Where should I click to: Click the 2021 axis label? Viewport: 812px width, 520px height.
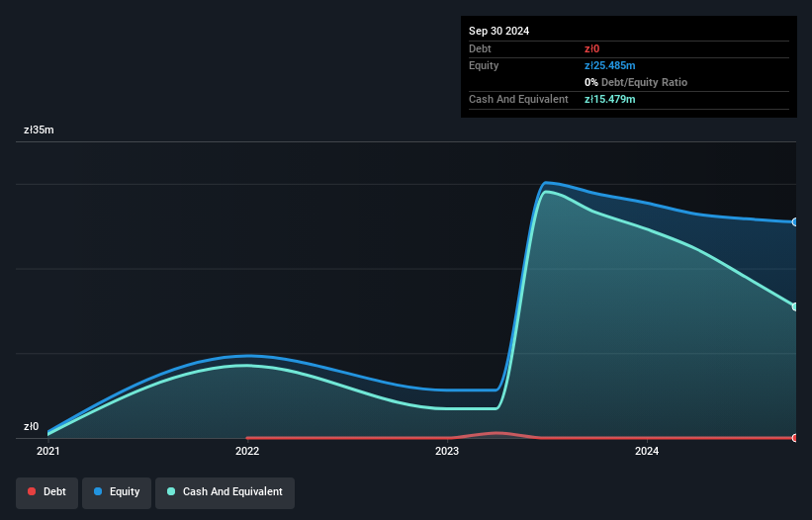tap(48, 451)
